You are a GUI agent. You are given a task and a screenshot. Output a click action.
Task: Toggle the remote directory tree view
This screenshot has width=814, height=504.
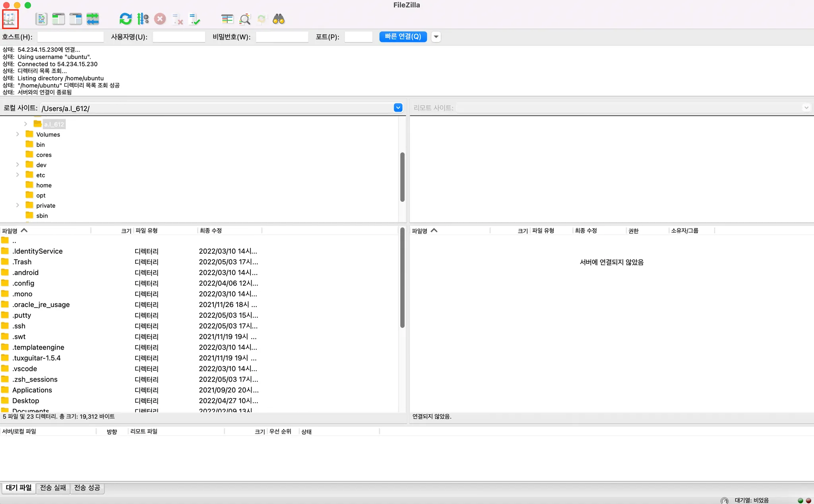[76, 19]
